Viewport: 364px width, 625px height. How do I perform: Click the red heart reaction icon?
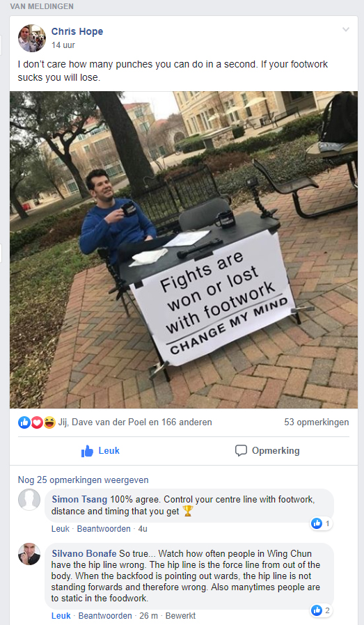(37, 422)
